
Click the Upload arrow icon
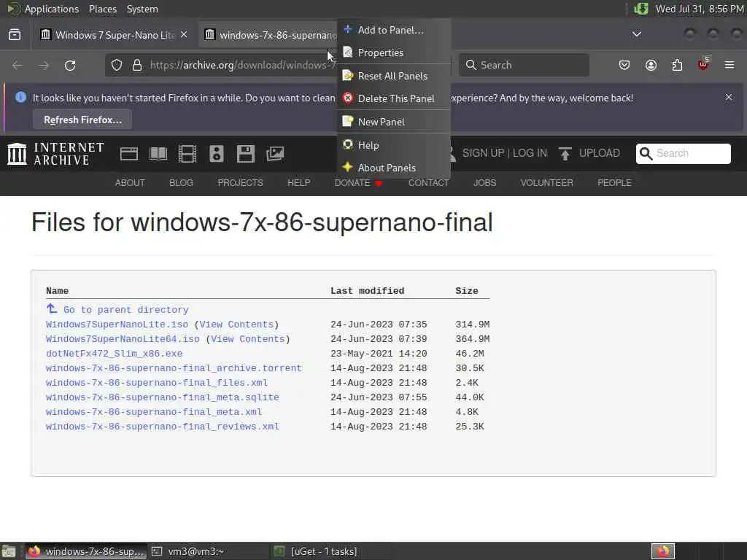565,153
